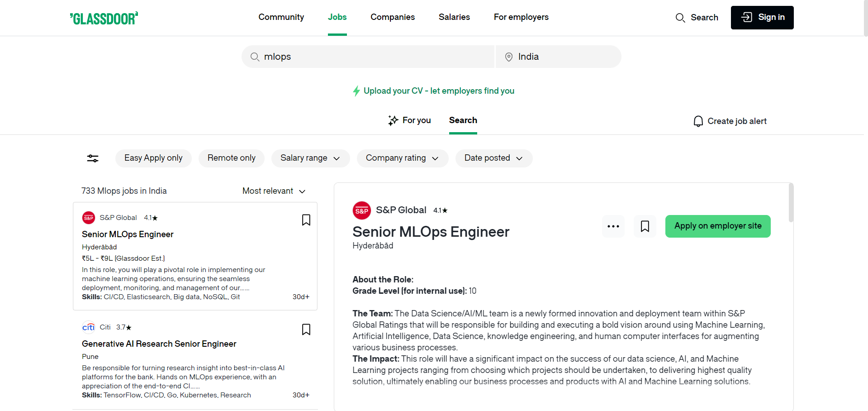Click the India location input field

[x=559, y=57]
